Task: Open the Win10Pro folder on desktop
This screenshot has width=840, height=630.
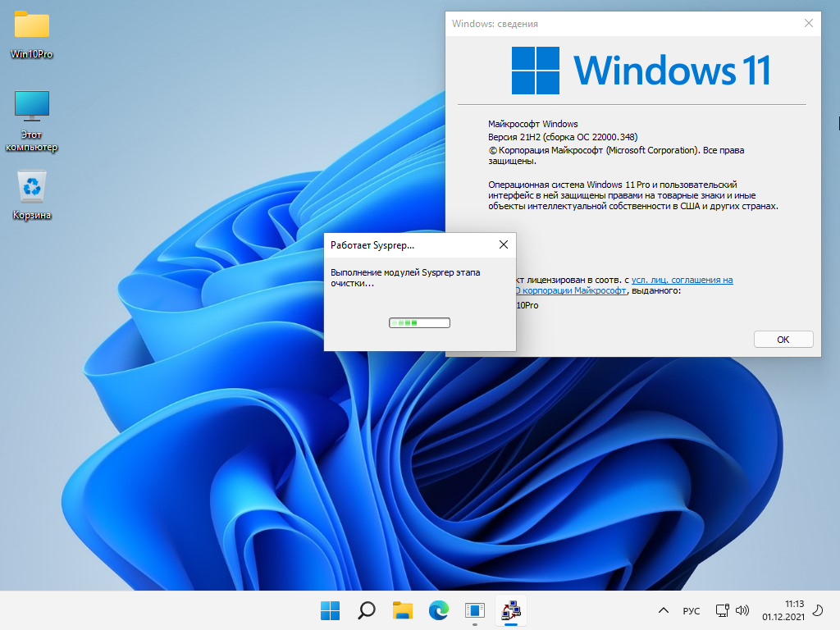Action: pyautogui.click(x=32, y=34)
